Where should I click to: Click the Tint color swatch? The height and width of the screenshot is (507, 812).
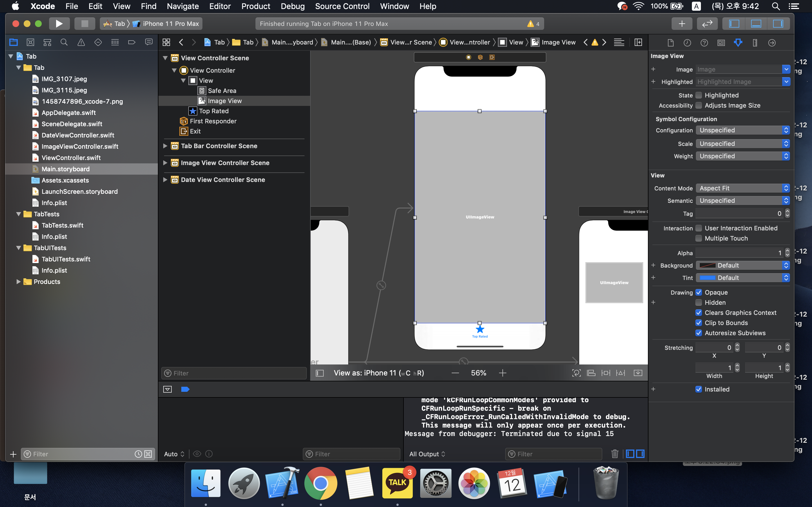coord(707,278)
